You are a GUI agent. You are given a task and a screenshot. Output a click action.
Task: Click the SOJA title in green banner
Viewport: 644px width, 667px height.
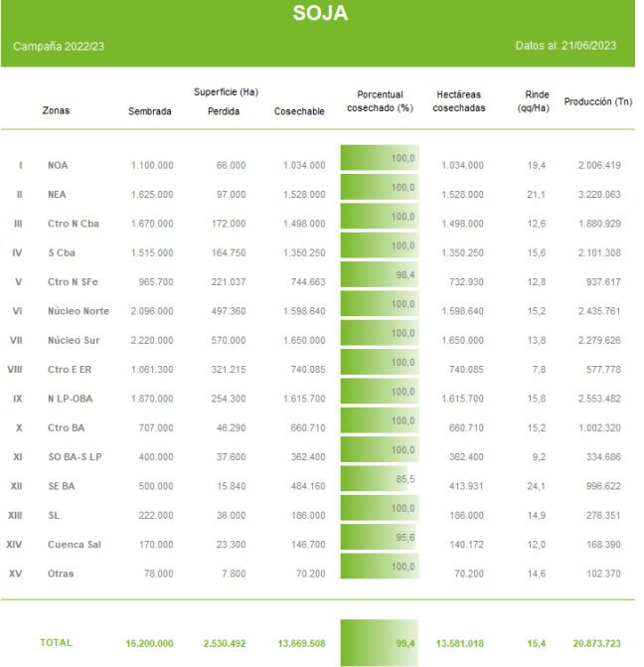click(x=320, y=15)
